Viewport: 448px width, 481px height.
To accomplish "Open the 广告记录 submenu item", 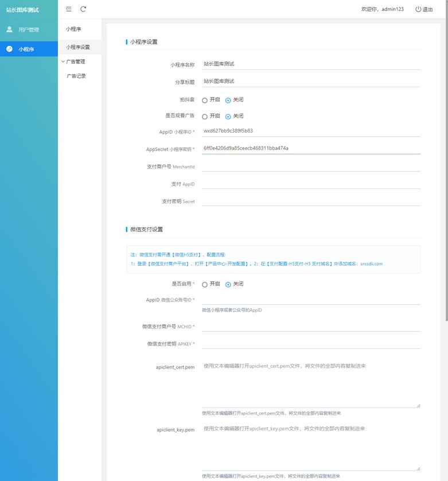I will (76, 76).
